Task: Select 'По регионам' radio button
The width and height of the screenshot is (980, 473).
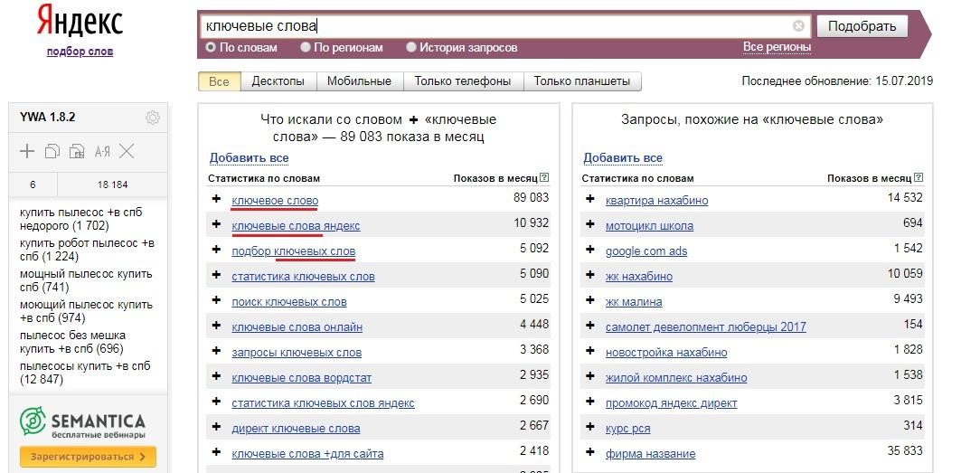Action: click(305, 47)
